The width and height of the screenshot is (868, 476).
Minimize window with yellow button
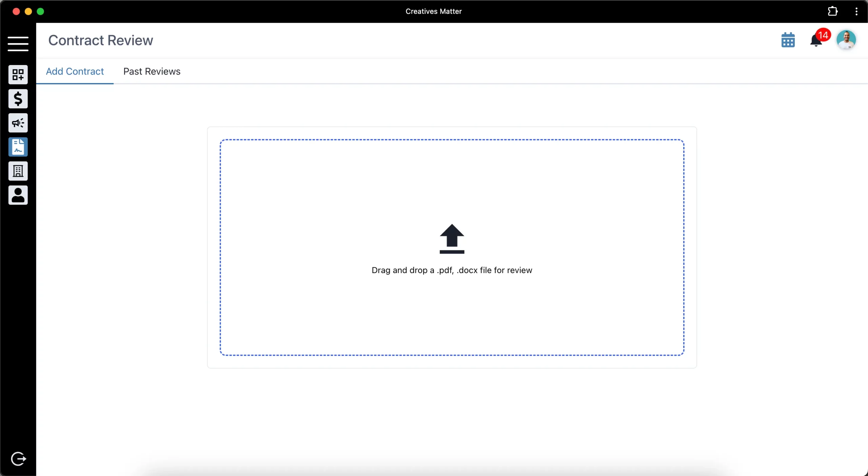28,12
